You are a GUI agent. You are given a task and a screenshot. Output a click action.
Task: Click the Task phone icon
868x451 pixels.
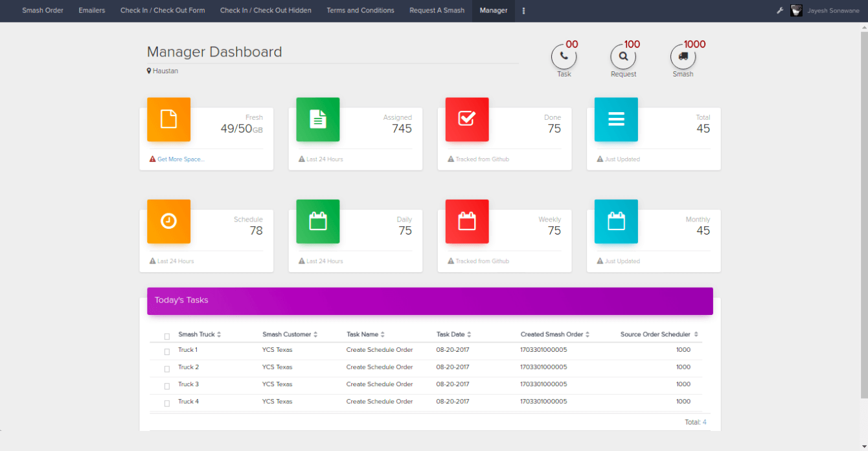point(564,56)
